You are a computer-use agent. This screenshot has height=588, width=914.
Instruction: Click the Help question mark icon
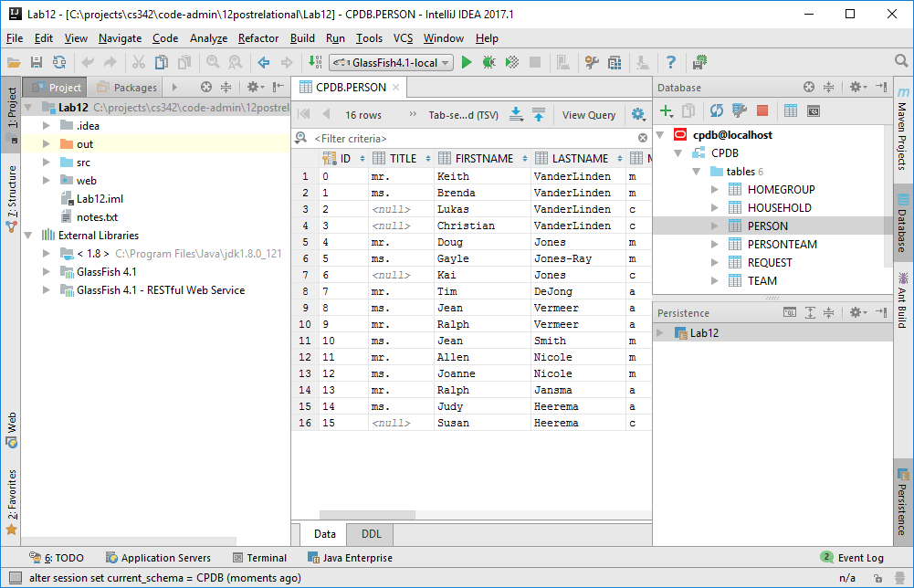click(671, 62)
